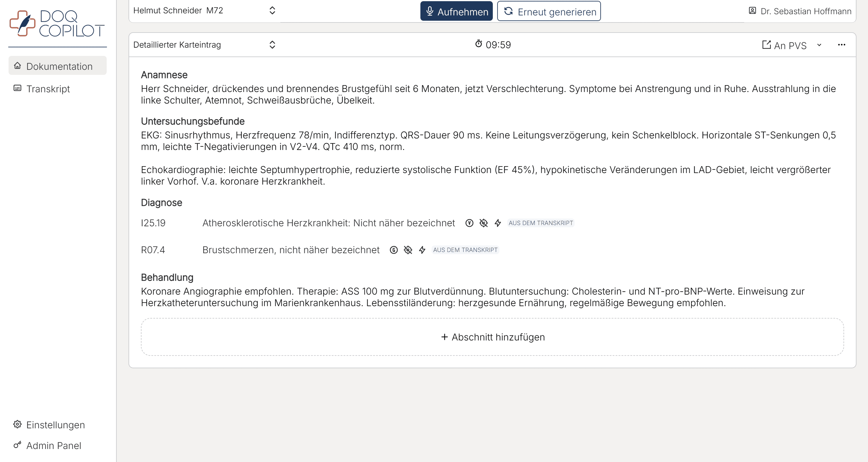
Task: Click AUS DEM TRANSKRIPT tag on I25.19
Action: pos(540,223)
